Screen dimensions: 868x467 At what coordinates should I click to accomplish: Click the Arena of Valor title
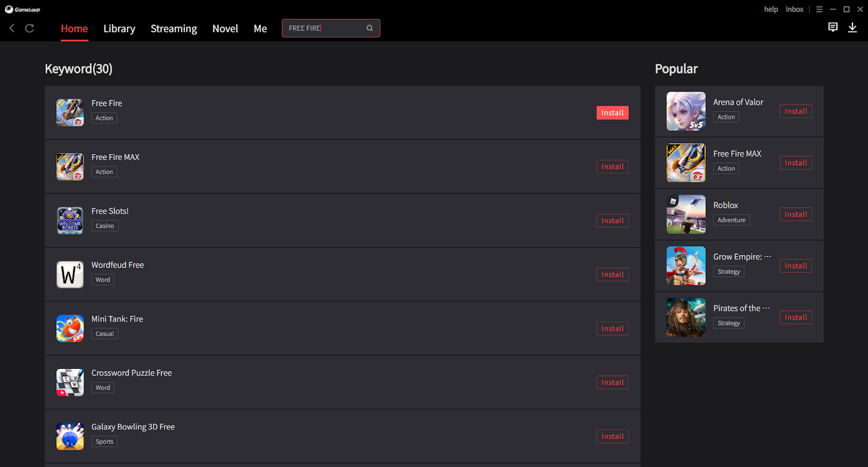click(x=738, y=102)
